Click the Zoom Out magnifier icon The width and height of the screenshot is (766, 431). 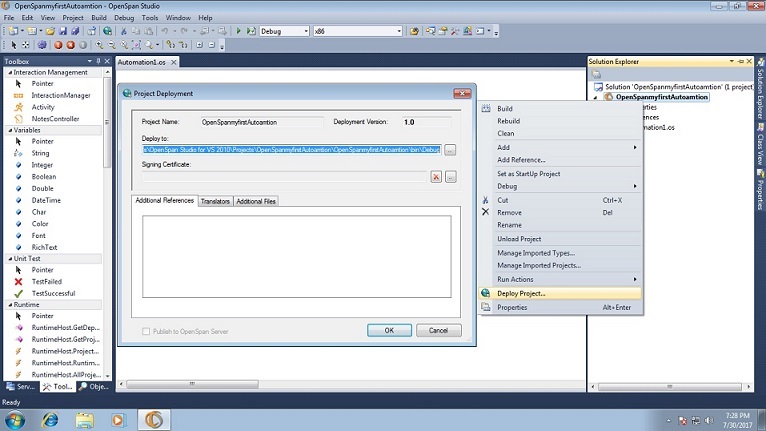coord(112,45)
